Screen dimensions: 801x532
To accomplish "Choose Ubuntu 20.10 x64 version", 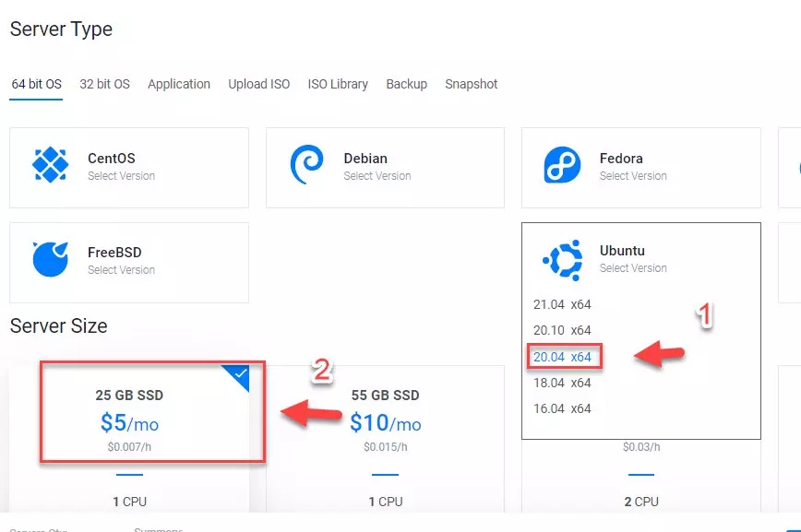I will click(562, 330).
